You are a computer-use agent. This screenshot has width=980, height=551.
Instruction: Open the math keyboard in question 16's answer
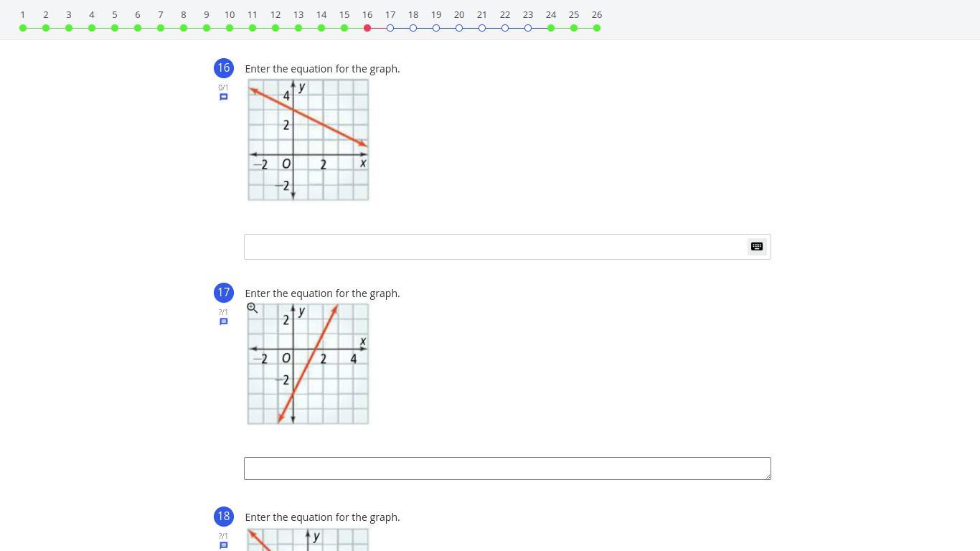pos(757,247)
